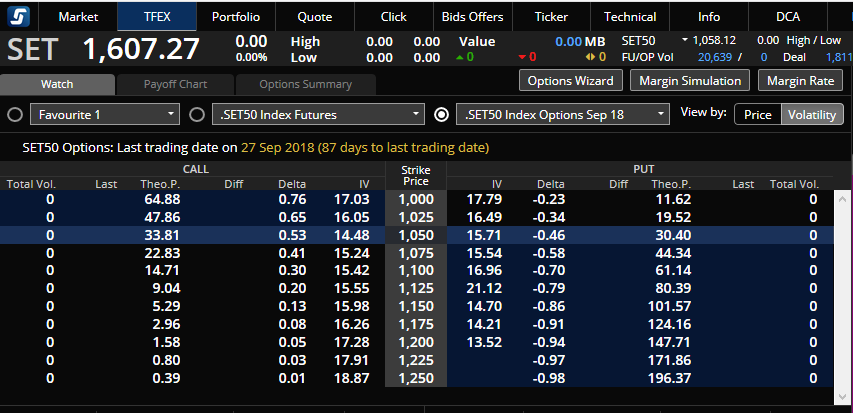Select the Favourite 1 radio button
The width and height of the screenshot is (853, 413).
15,114
